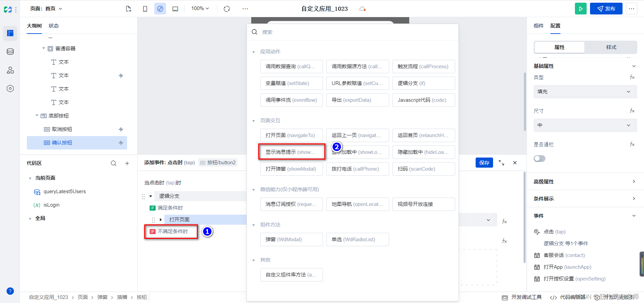Select the mini program view icon

tap(160, 9)
